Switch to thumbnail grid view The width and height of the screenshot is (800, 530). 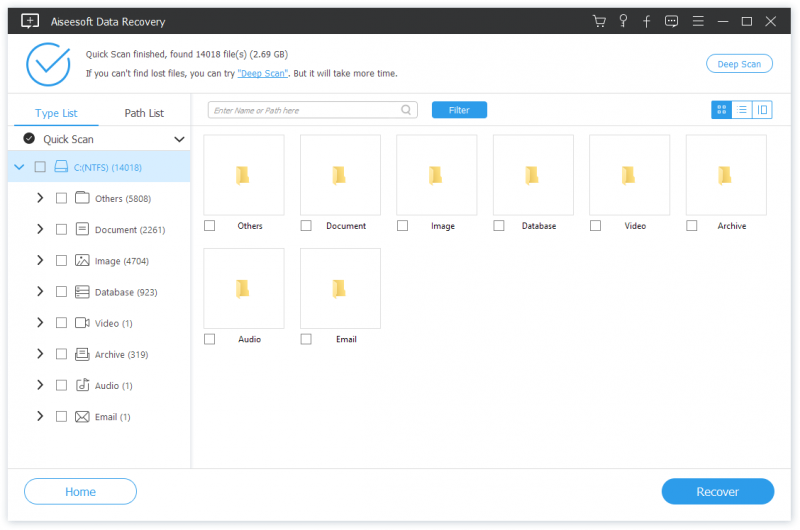tap(721, 110)
